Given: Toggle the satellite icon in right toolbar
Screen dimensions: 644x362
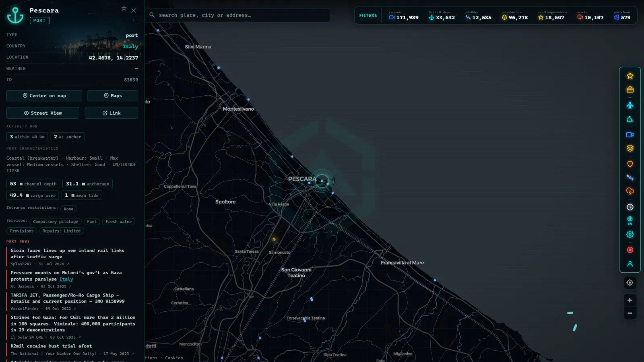Looking at the screenshot, I should 630,177.
